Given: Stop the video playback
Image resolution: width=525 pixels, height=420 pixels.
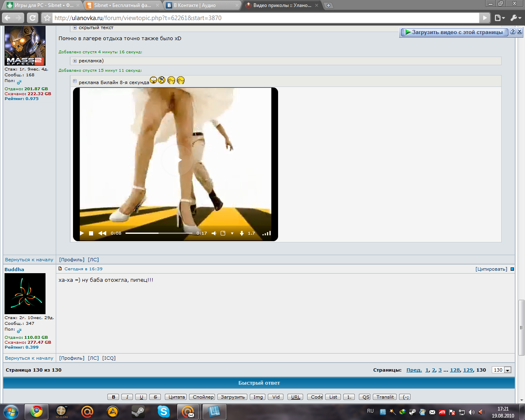Looking at the screenshot, I should point(91,233).
